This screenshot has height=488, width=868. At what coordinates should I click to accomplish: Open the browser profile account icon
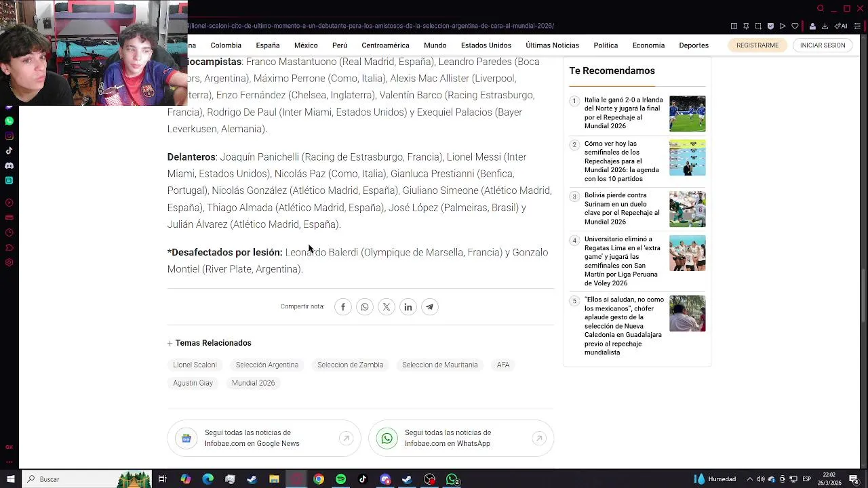(x=812, y=26)
